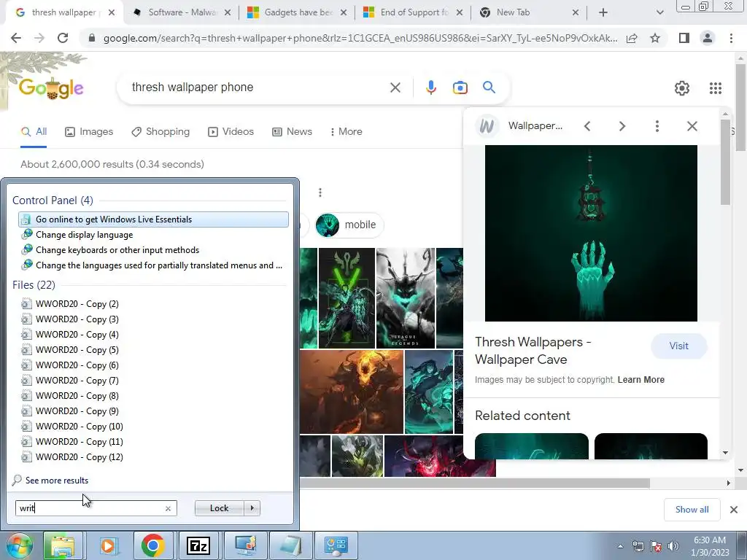
Task: Visit the Wallpaper Cave page
Action: 678,346
